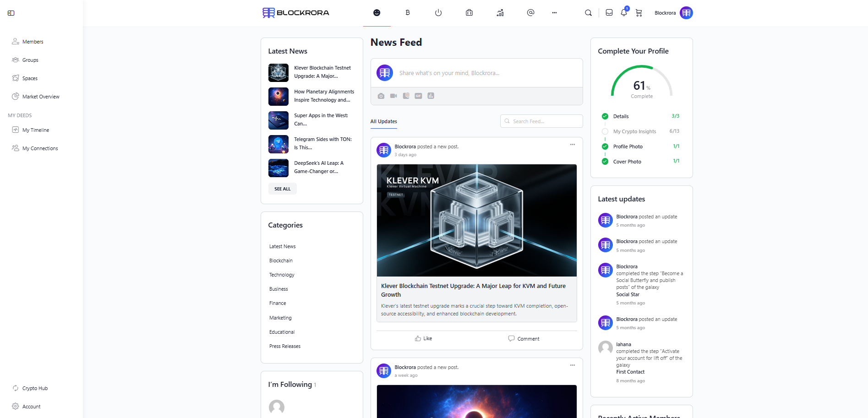
Task: Click the power icon in top navigation
Action: (x=438, y=13)
